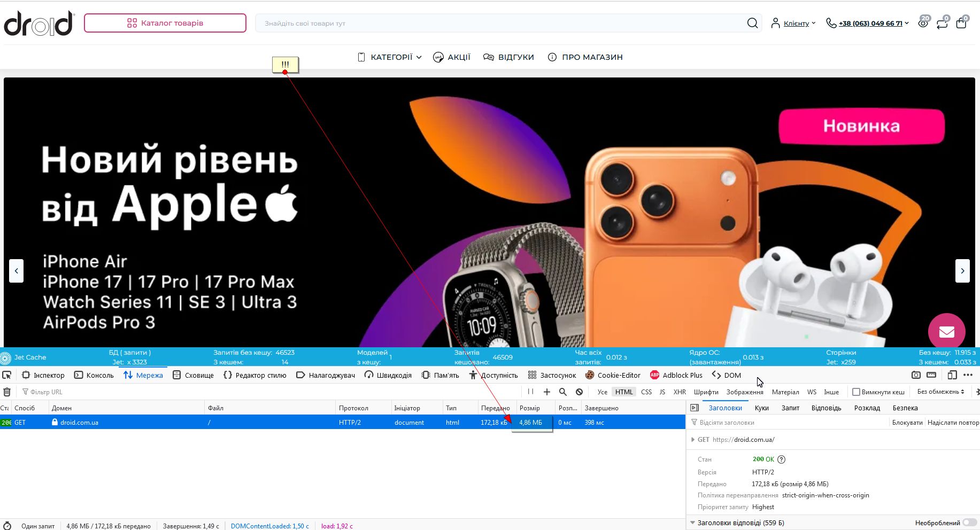Open the product compare icon in the header

[942, 23]
